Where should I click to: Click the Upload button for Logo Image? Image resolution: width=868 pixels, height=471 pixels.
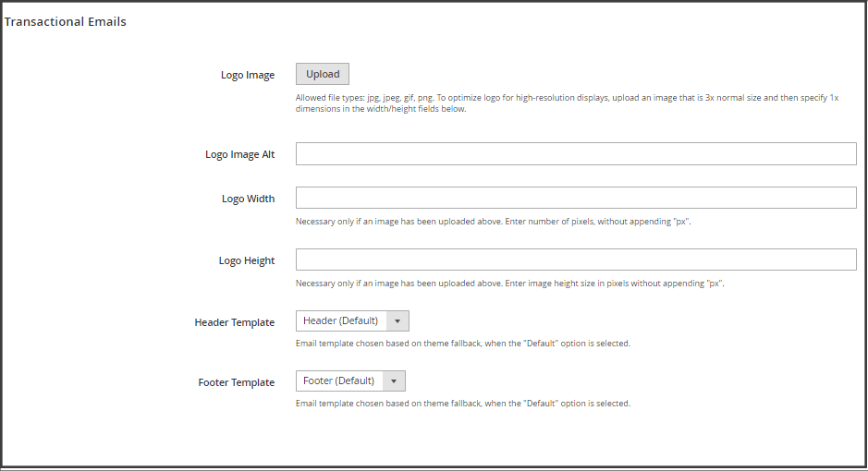(x=323, y=75)
